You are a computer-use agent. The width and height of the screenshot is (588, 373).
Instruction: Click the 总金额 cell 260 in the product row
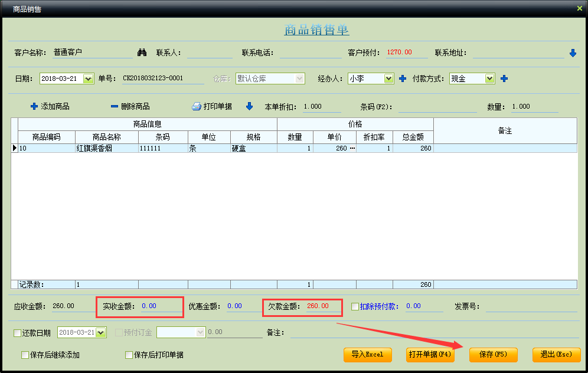coord(413,148)
